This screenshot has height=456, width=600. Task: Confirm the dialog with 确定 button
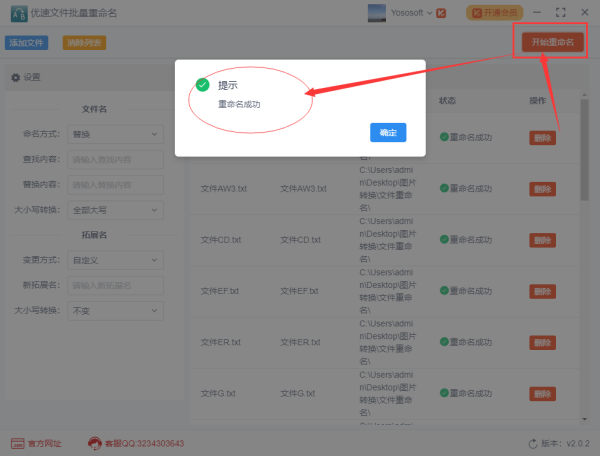click(388, 132)
